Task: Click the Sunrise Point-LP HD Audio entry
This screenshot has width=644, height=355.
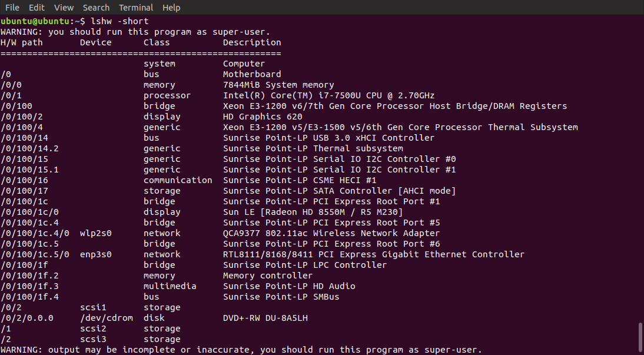Action: tap(298, 286)
